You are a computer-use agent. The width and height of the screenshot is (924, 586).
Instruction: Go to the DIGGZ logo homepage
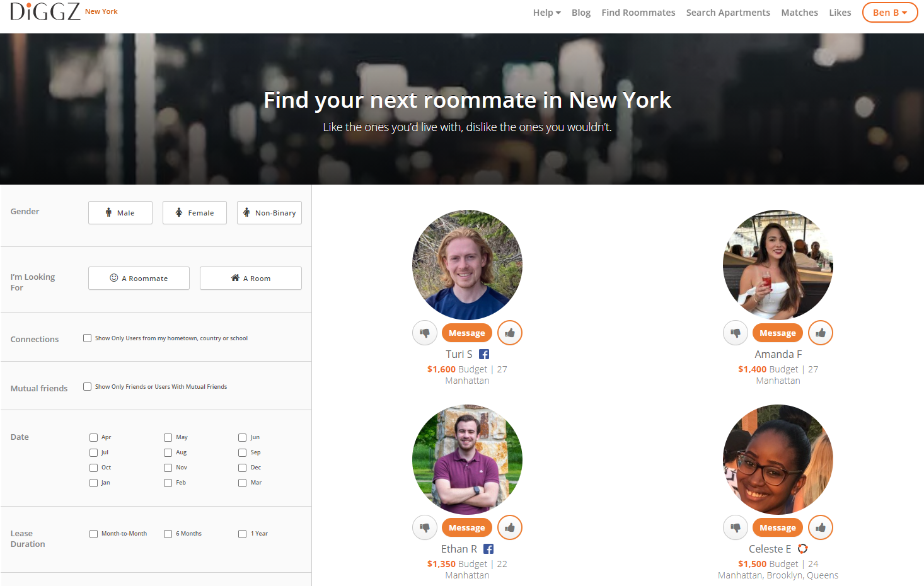click(x=45, y=11)
